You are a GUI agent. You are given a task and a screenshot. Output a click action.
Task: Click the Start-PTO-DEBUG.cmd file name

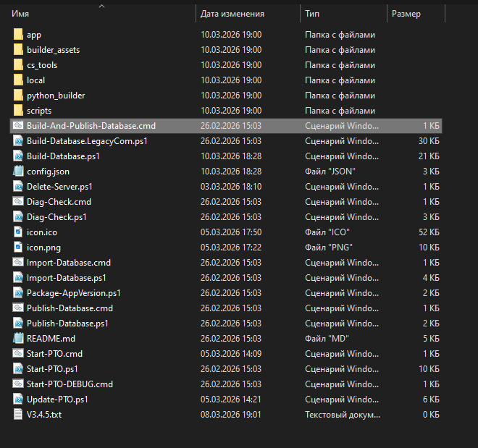pyautogui.click(x=70, y=384)
